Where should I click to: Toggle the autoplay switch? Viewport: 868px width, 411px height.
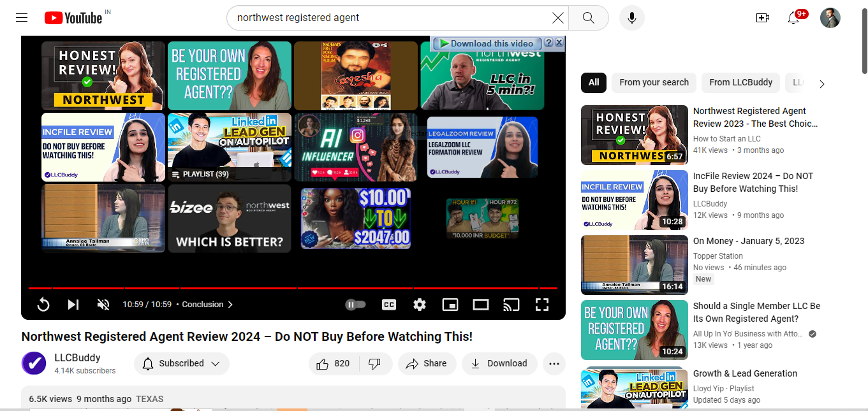coord(355,305)
